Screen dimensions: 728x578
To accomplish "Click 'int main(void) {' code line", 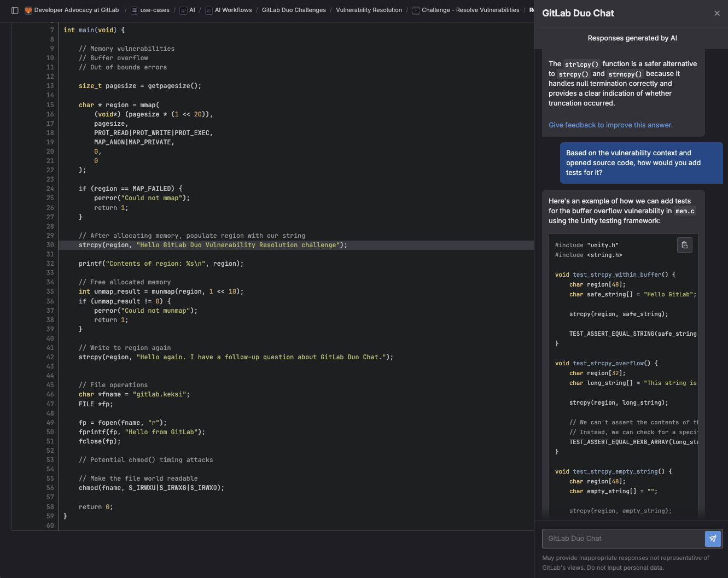I will click(94, 30).
